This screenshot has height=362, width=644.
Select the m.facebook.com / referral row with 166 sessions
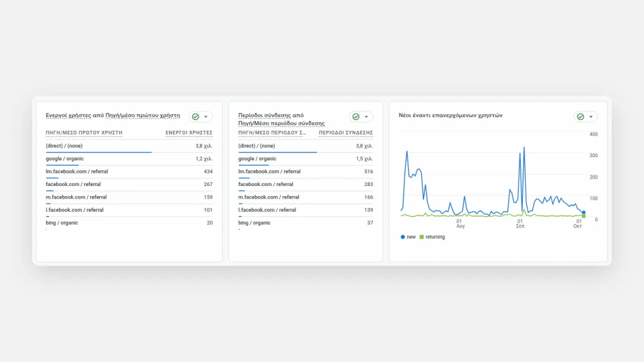click(x=306, y=197)
